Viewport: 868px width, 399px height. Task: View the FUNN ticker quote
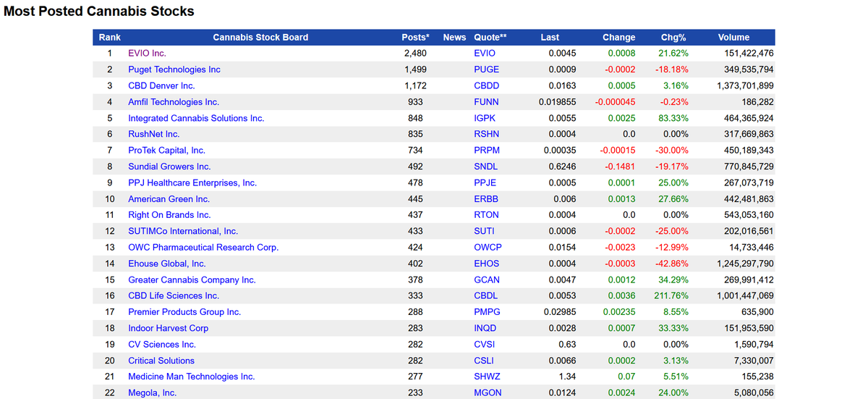coord(486,102)
